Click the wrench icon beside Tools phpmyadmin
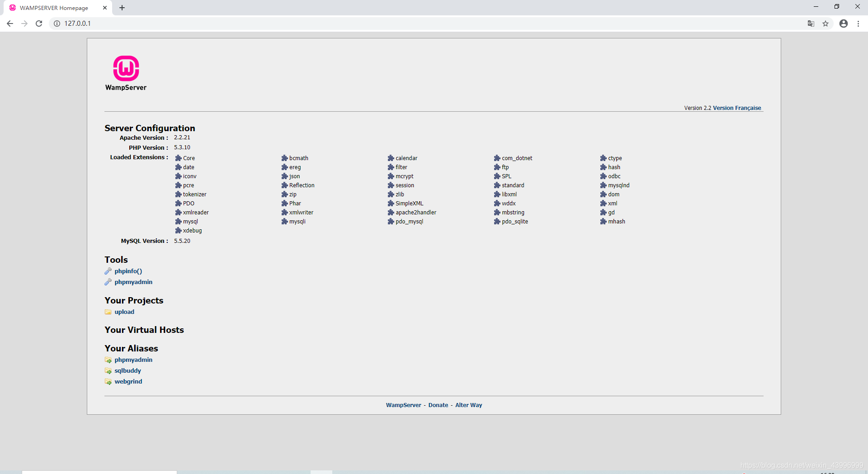The width and height of the screenshot is (868, 474). (108, 282)
